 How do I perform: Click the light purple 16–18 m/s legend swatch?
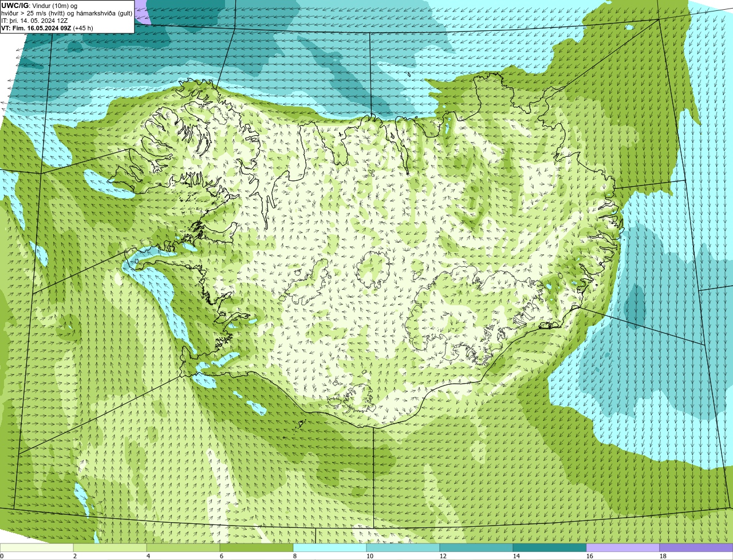(623, 547)
